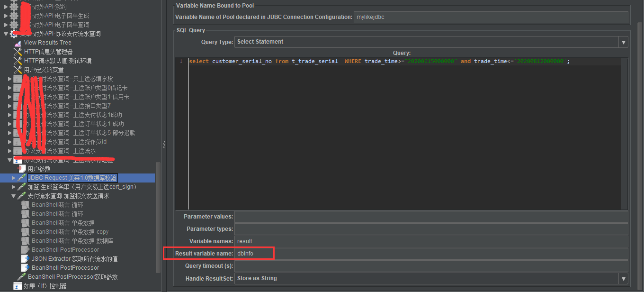Click the magnifier icon of BeanShell断言-单条数据-copy
644x292 pixels.
pos(25,232)
